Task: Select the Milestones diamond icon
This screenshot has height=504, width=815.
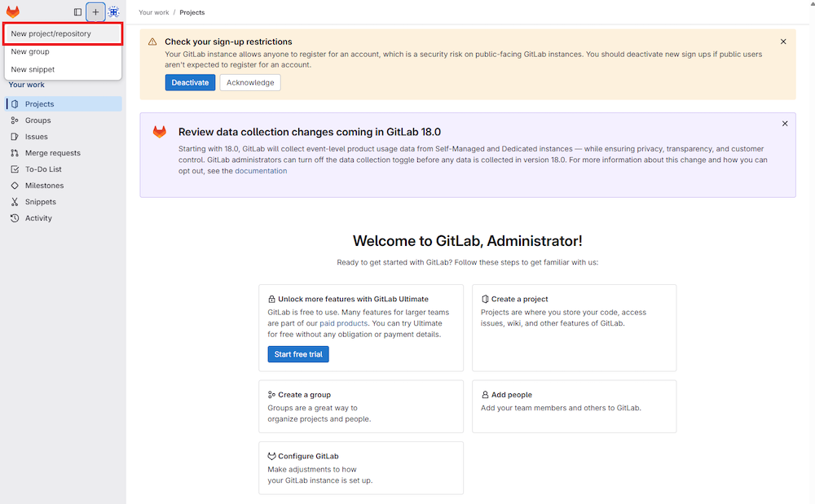Action: click(15, 185)
